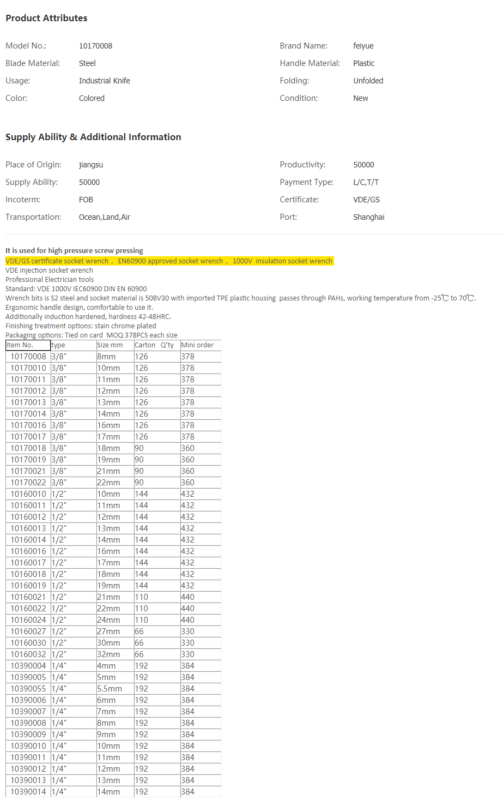Click the Payment Type value L/C,T/T
Screen dimensions: 504x812
(366, 182)
